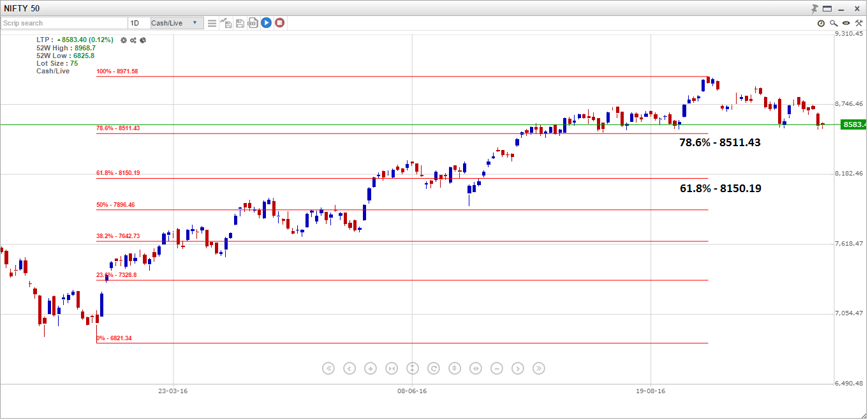
Task: Click the 7,618.47 price axis label
Action: [x=849, y=243]
